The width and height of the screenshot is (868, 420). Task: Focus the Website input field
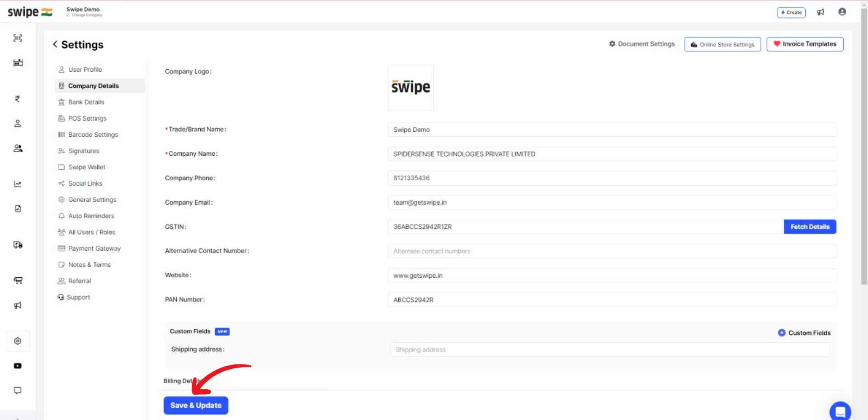pyautogui.click(x=612, y=275)
